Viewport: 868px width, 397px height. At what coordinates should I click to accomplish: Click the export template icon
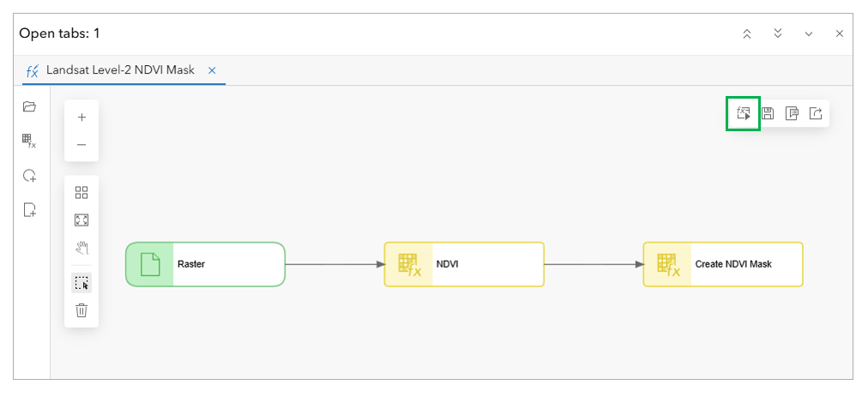click(816, 113)
